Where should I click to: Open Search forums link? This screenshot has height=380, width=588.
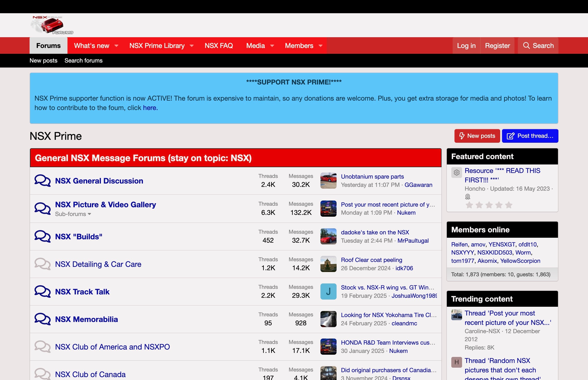[83, 60]
